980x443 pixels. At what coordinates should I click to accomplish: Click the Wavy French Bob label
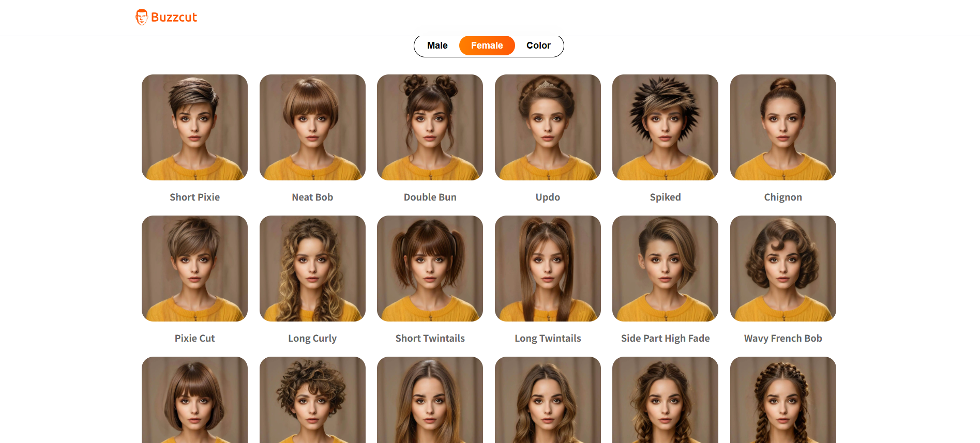click(x=783, y=338)
